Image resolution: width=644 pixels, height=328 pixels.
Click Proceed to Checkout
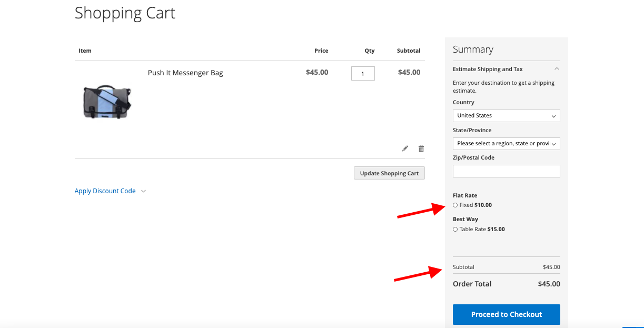click(507, 314)
